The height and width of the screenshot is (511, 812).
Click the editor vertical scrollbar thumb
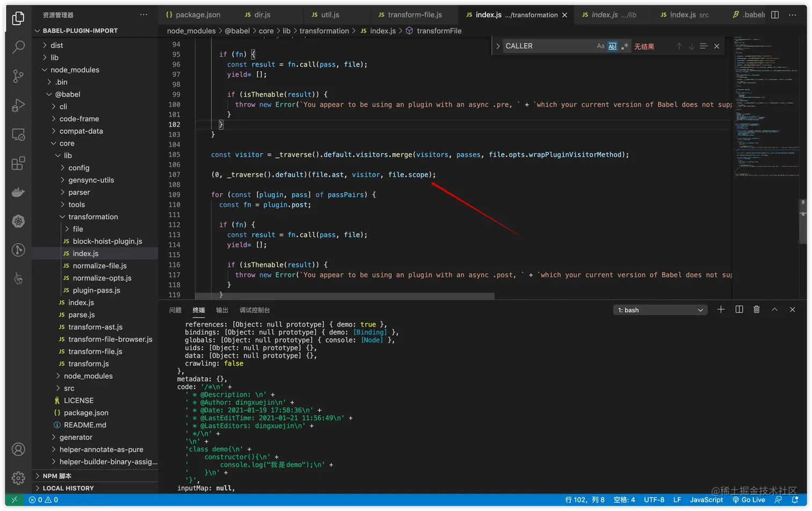coord(803,222)
